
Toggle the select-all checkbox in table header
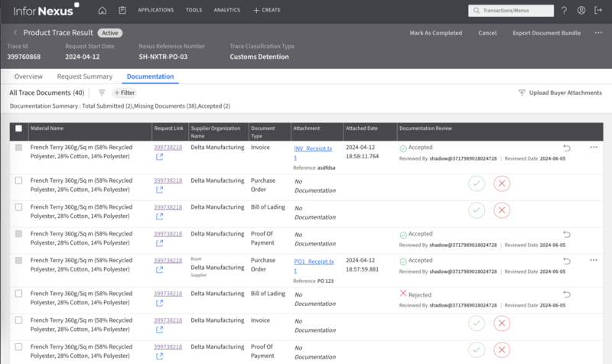18,128
